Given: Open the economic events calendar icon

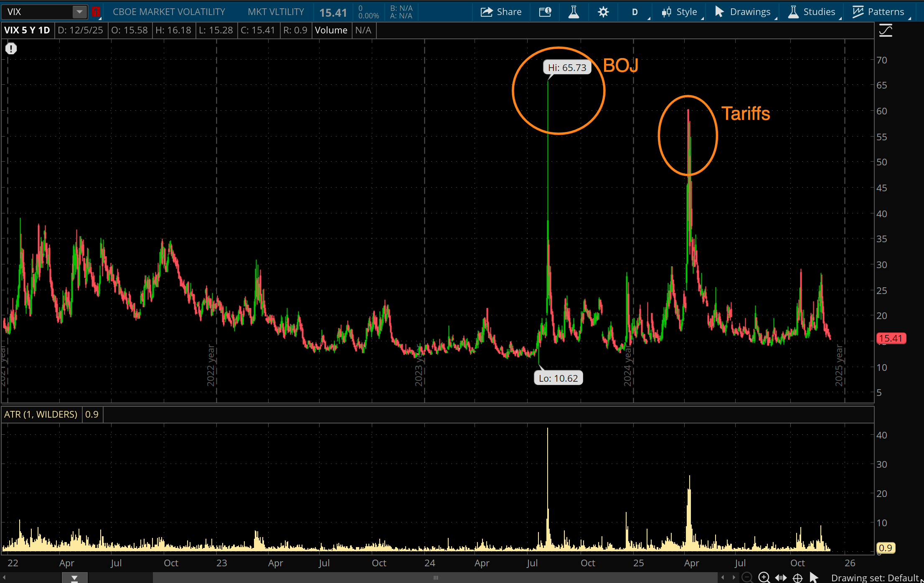Looking at the screenshot, I should tap(545, 12).
